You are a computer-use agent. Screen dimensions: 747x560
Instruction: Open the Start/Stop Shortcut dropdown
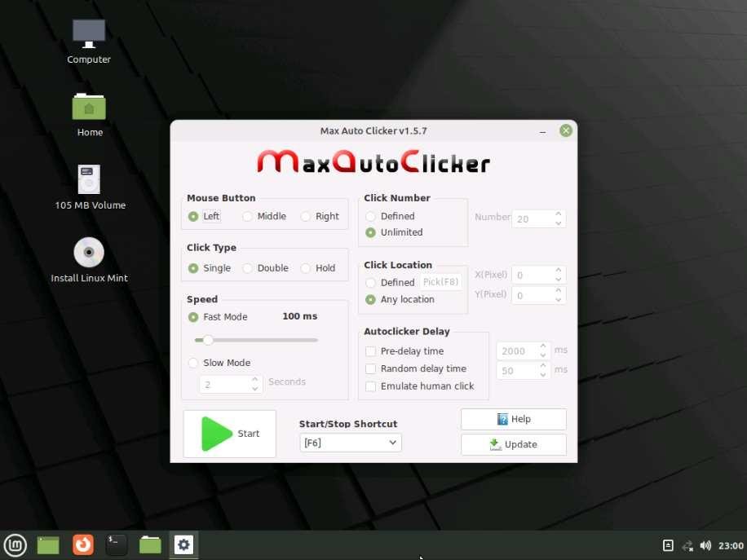point(349,442)
